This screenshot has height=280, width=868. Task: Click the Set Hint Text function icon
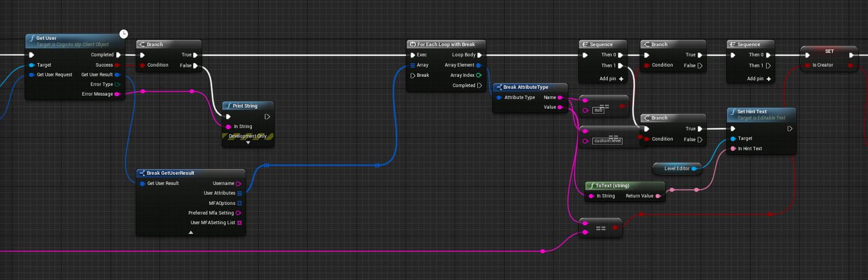click(x=733, y=112)
